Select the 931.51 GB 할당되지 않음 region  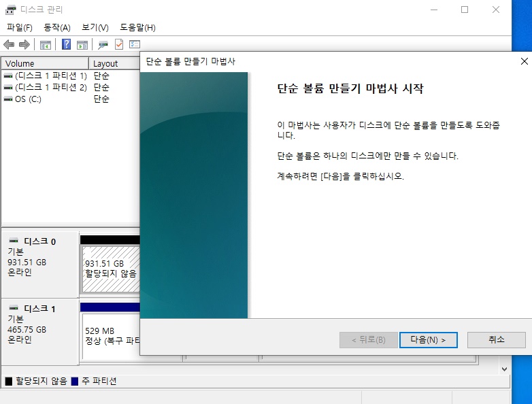click(111, 269)
